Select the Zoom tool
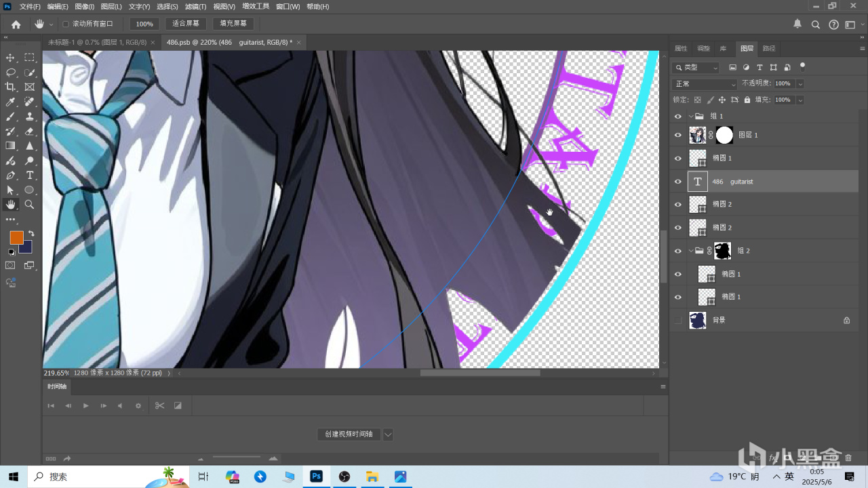This screenshot has height=488, width=868. tap(30, 204)
